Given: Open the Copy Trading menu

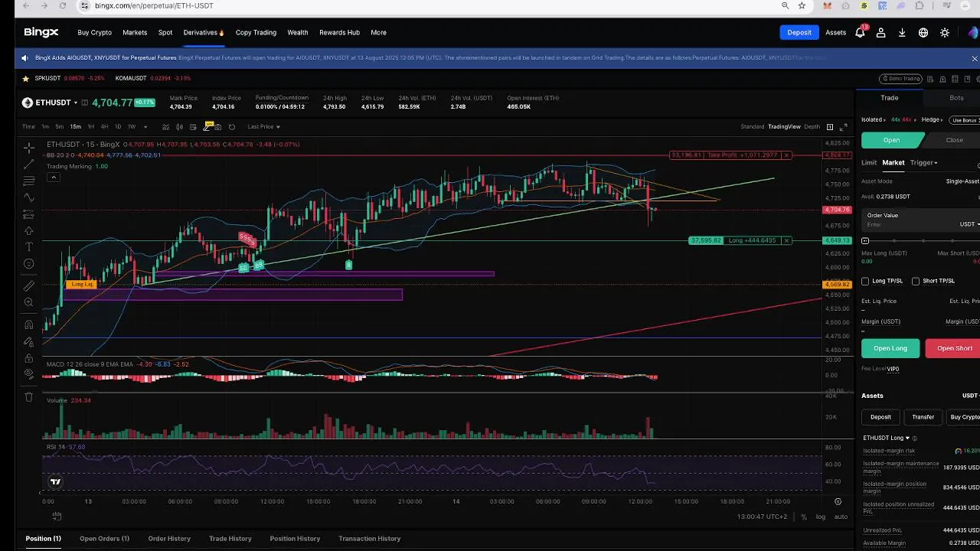Looking at the screenshot, I should [256, 33].
